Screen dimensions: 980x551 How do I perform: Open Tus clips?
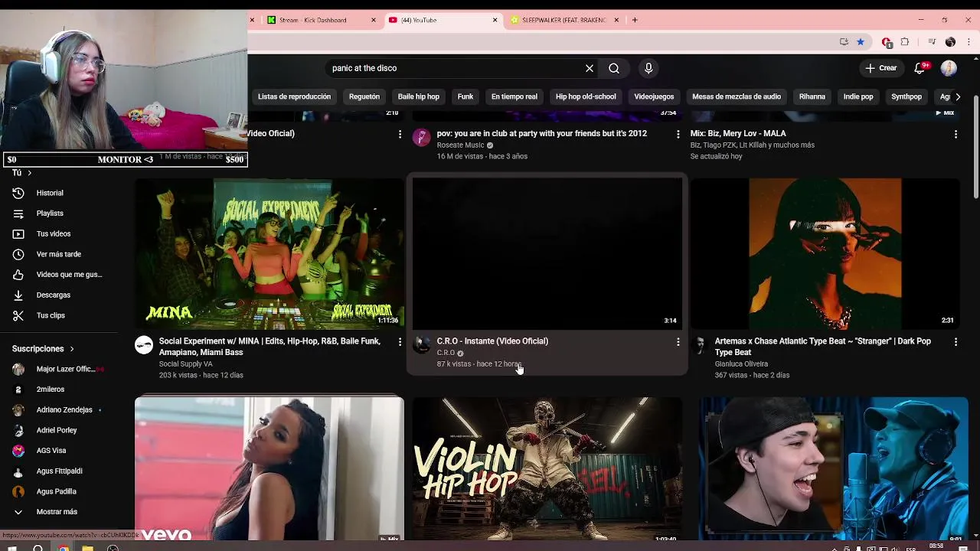pos(51,315)
